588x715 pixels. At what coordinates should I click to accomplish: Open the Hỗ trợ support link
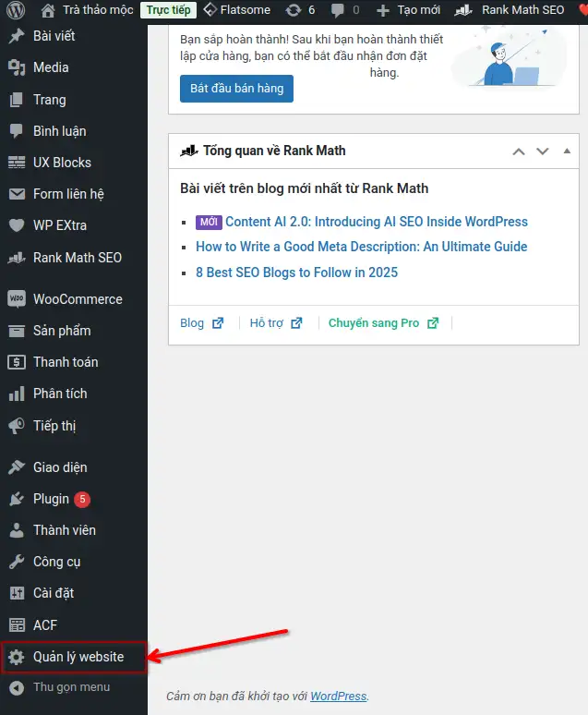(x=276, y=323)
